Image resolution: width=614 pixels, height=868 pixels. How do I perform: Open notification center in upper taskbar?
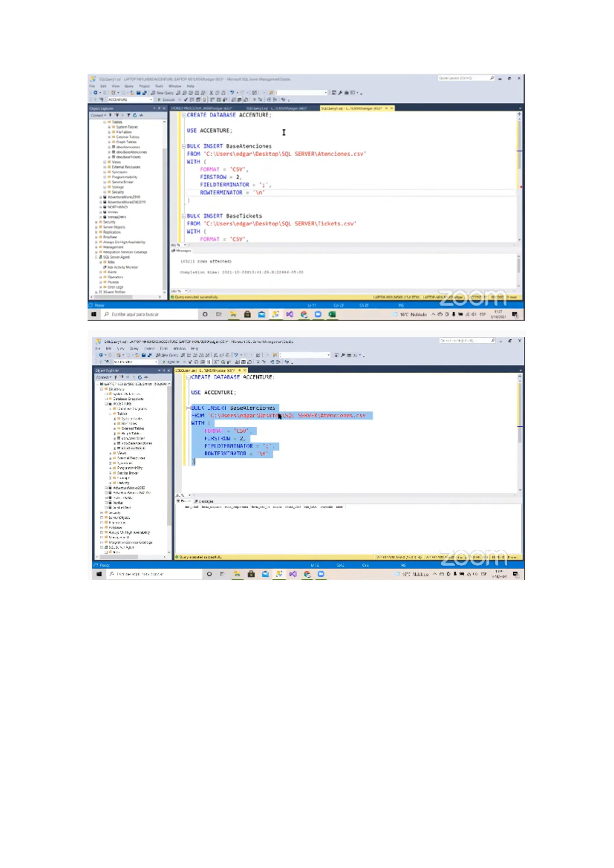[x=515, y=314]
